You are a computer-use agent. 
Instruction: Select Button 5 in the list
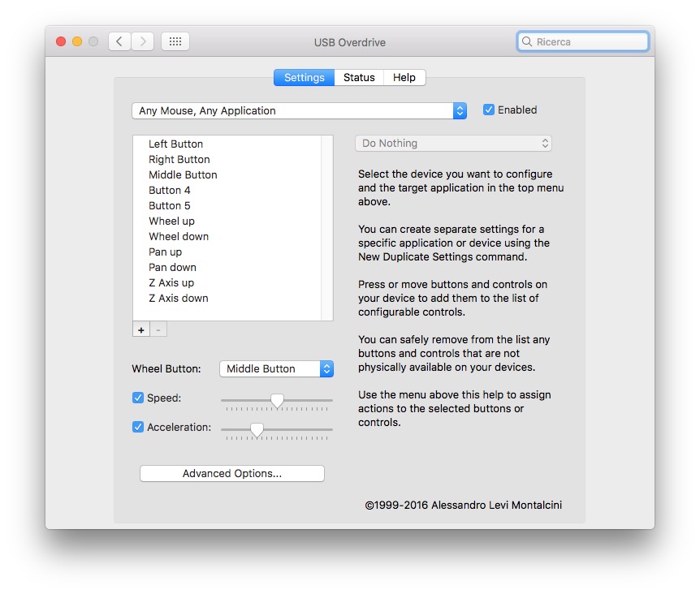227,205
